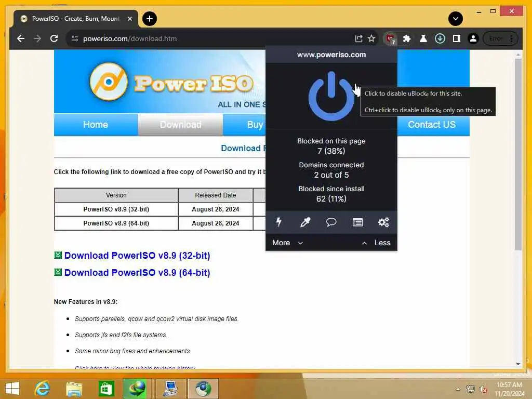Open uBlock report issue chat bubble
This screenshot has width=532, height=399.
tap(331, 222)
